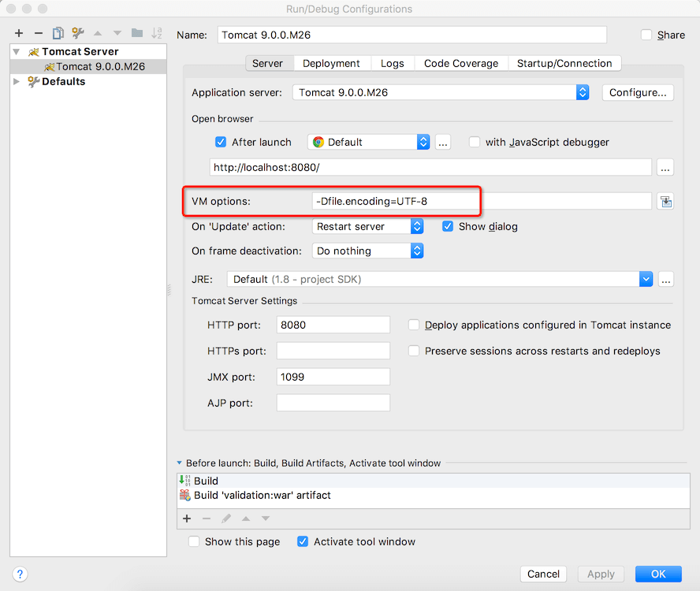Enable Preserve sessions across restarts and redeploys
700x591 pixels.
(x=414, y=351)
